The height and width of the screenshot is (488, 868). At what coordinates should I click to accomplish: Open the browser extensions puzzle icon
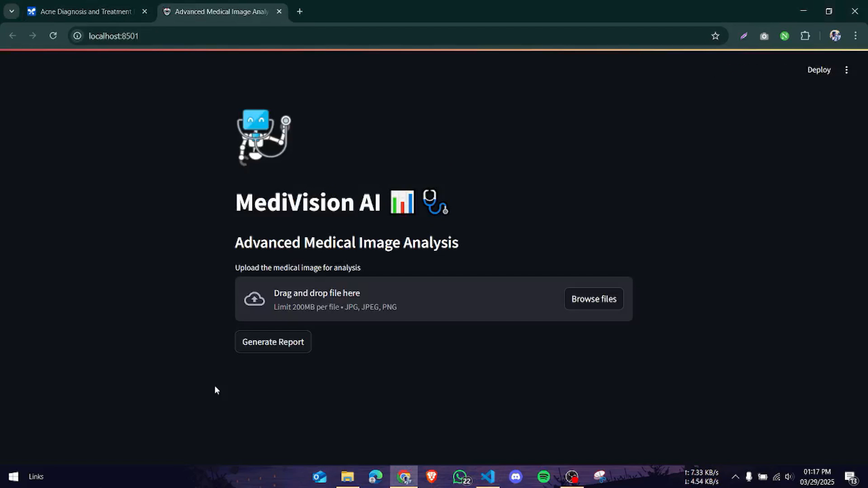(x=805, y=36)
